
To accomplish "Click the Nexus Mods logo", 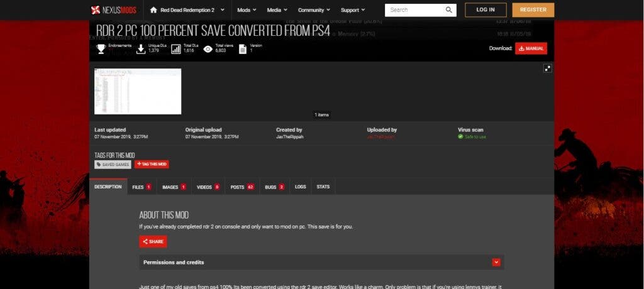I will 114,10.
